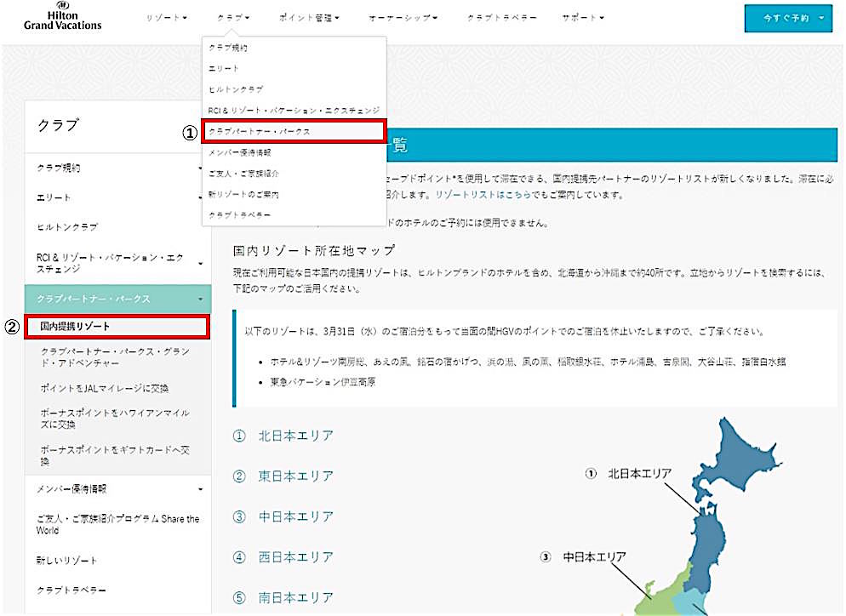846x616 pixels.
Task: Open 国内提携リゾート in the sidebar
Action: pos(117,327)
